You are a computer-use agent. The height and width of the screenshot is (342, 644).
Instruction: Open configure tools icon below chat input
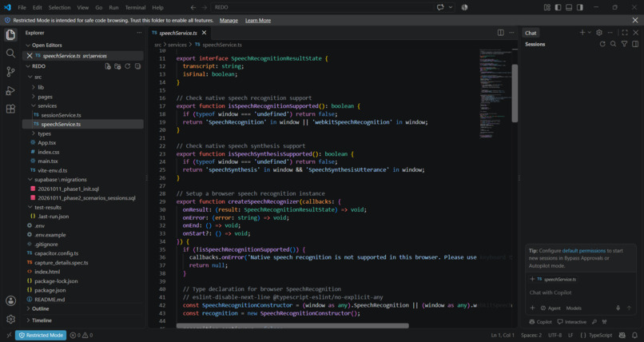[594, 322]
